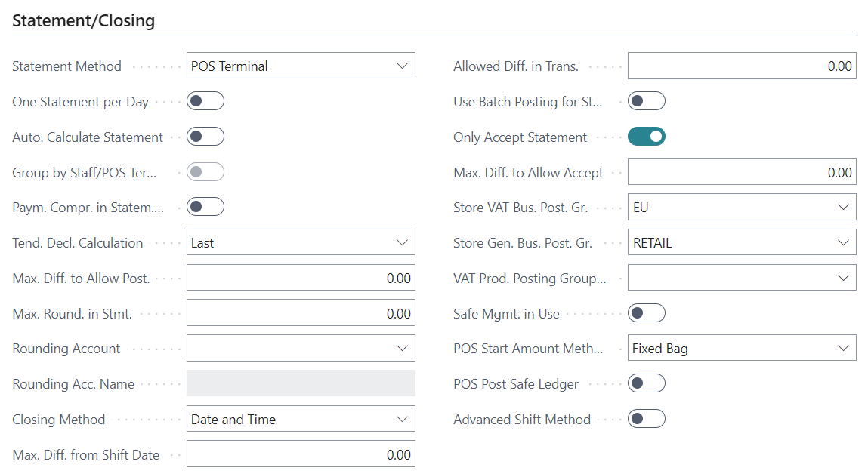Enable Advanced Shift Method toggle
The height and width of the screenshot is (474, 868).
click(x=647, y=419)
